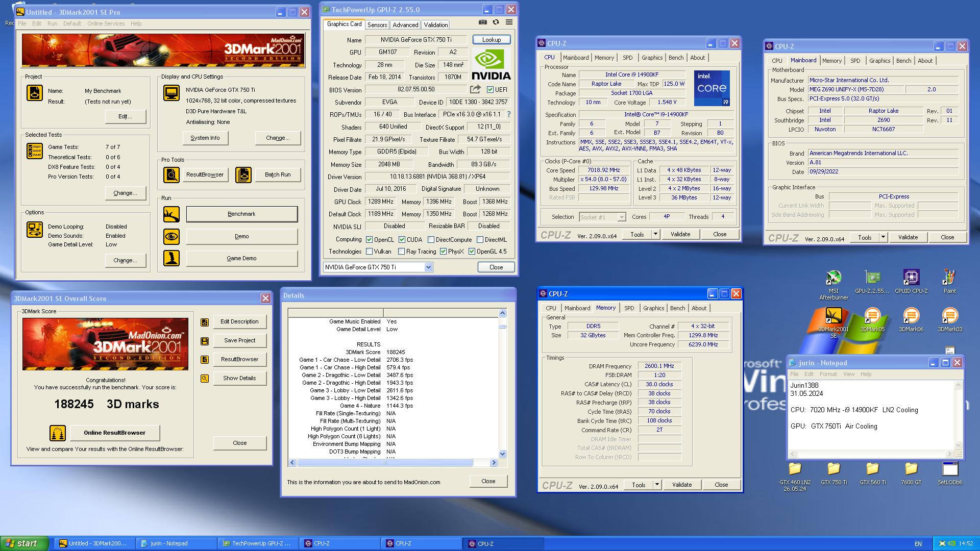Screen dimensions: 980x551
Task: Click Bus Interface question mark icon
Action: (x=508, y=114)
